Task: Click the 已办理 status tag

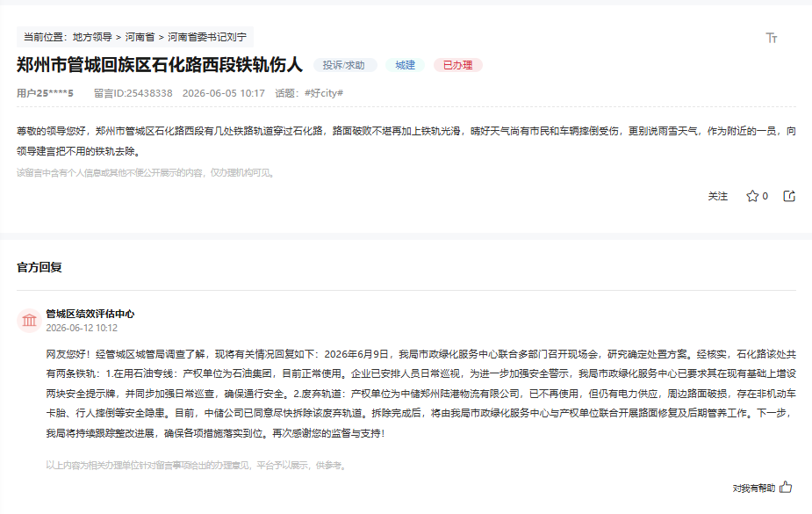Action: (457, 65)
